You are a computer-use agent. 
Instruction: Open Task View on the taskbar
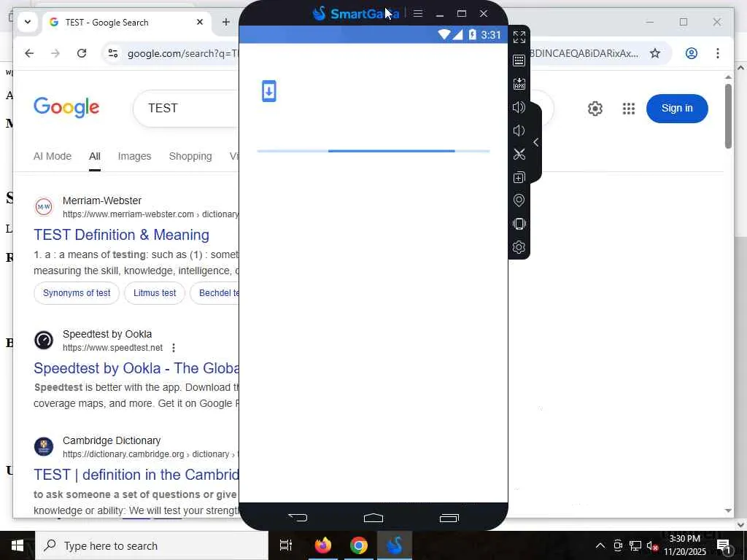(x=286, y=545)
